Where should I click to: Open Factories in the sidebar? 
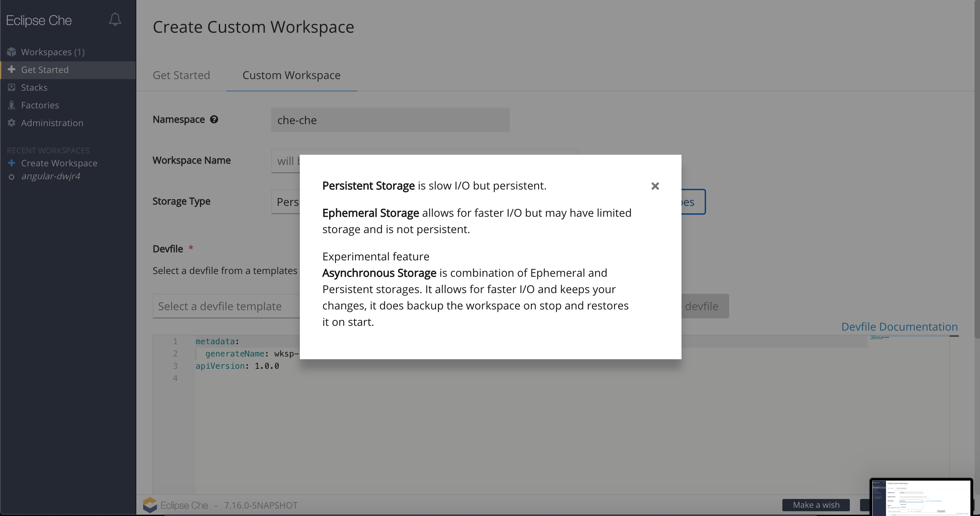click(x=40, y=105)
